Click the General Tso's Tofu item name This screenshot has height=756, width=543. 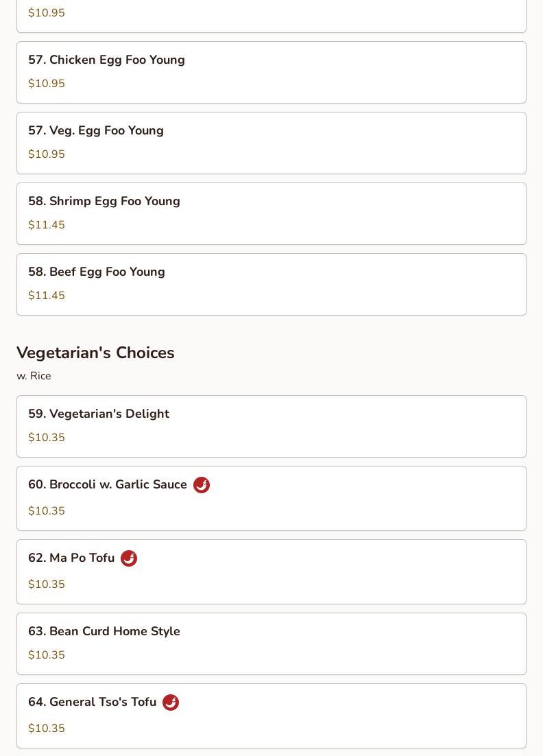coord(93,702)
